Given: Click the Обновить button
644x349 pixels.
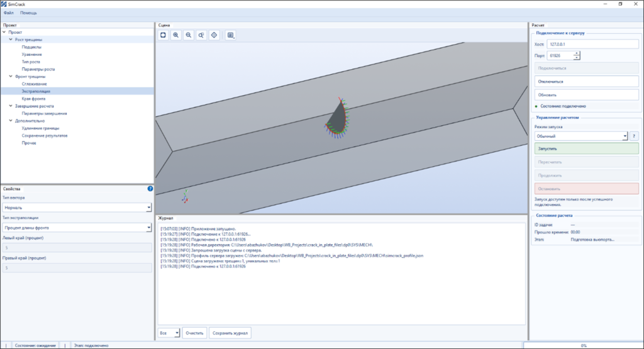Looking at the screenshot, I should pos(587,95).
